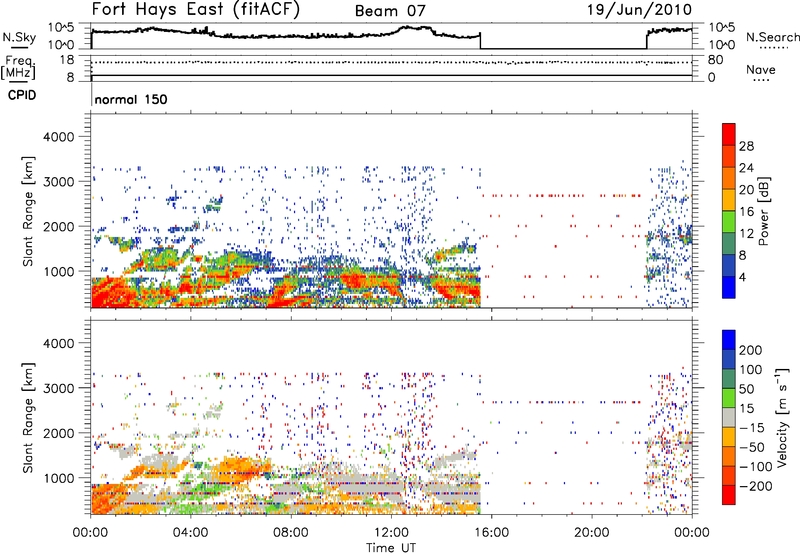Click the blue bottom segment of Power colorbar

point(729,287)
